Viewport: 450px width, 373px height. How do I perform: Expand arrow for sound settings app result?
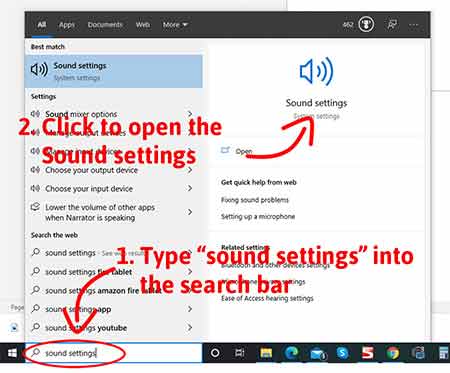(190, 309)
